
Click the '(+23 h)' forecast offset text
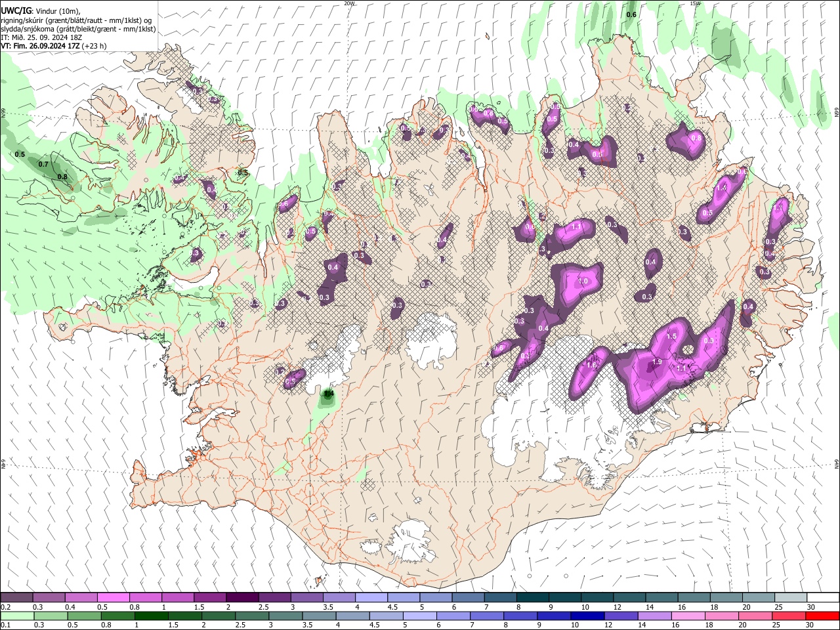tap(95, 46)
